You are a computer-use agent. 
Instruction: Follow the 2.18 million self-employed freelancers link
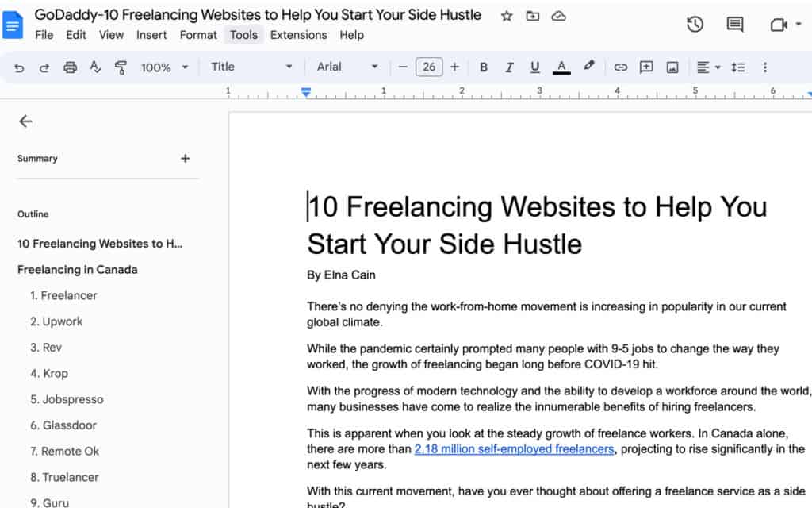pyautogui.click(x=514, y=449)
